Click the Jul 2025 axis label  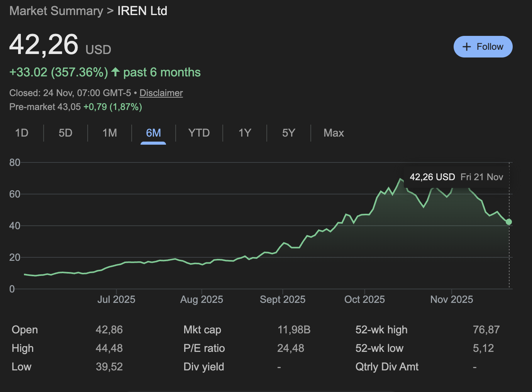click(x=116, y=299)
